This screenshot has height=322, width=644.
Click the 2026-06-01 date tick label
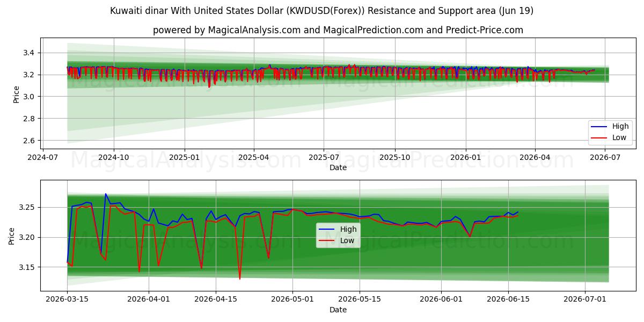441,299
